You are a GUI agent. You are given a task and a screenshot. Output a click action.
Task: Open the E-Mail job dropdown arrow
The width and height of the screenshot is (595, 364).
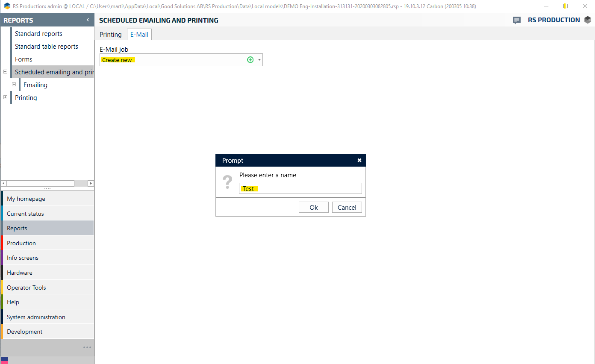pyautogui.click(x=259, y=60)
